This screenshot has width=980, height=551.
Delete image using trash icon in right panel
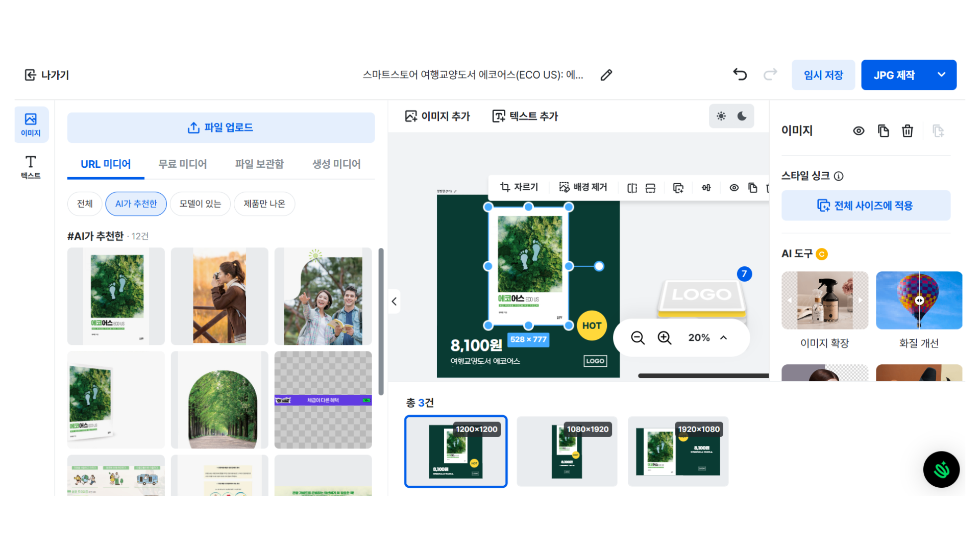pos(907,131)
